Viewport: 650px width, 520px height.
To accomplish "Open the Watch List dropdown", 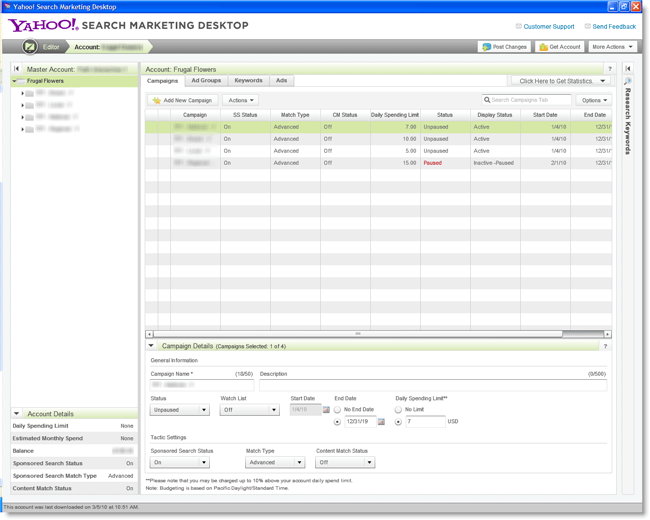I will (250, 410).
